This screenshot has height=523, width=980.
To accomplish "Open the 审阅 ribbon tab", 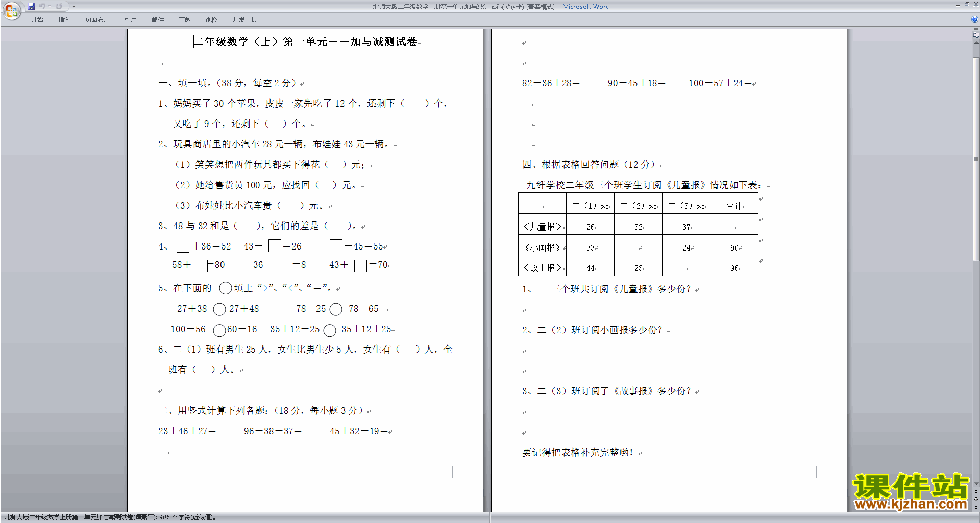I will (185, 19).
